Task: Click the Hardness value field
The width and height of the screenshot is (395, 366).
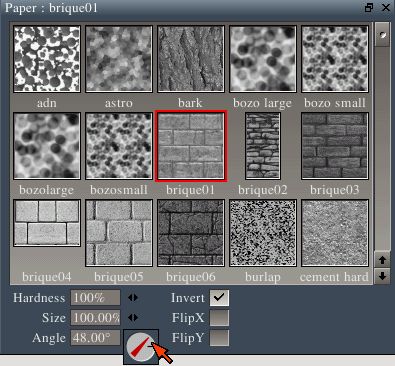Action: (x=95, y=298)
